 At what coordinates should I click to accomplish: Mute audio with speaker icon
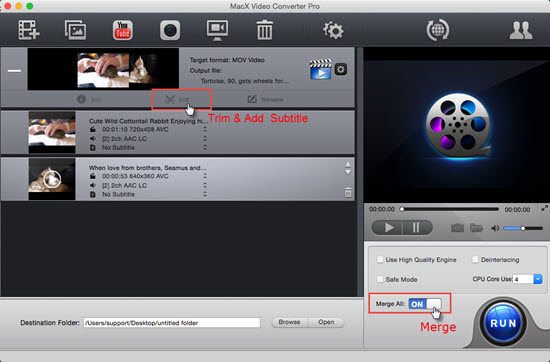click(495, 228)
